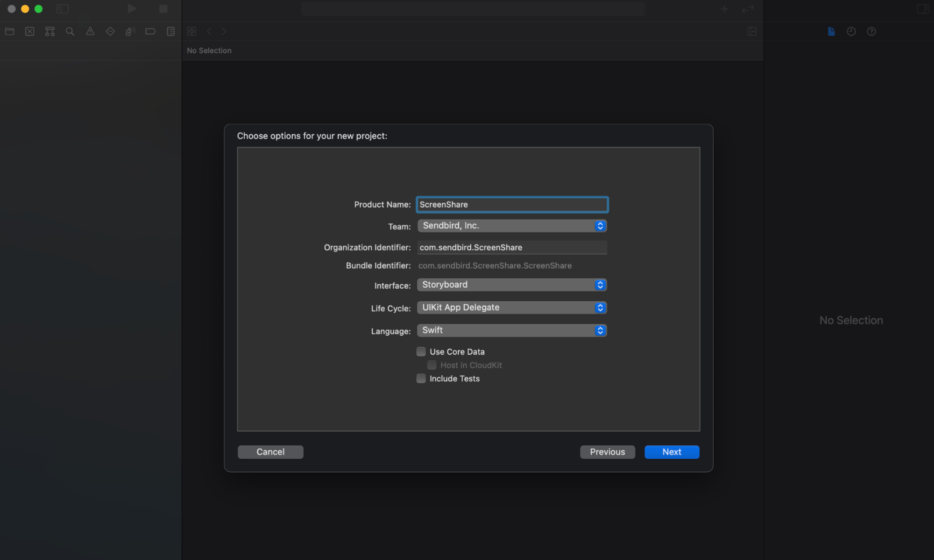Open the Report navigator icon
Screen dimensions: 934x560
pyautogui.click(x=171, y=31)
